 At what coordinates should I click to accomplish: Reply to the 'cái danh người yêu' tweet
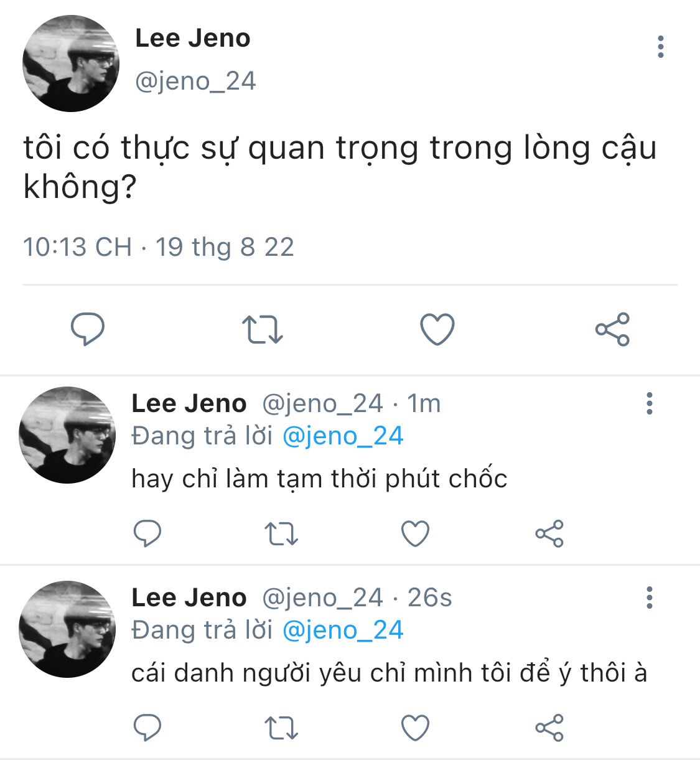click(x=147, y=728)
